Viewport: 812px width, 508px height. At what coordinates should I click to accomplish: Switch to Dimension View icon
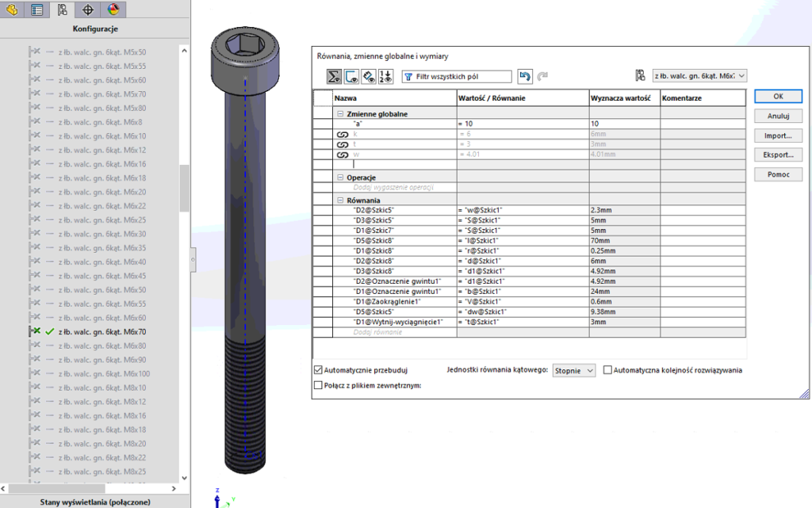(x=368, y=77)
